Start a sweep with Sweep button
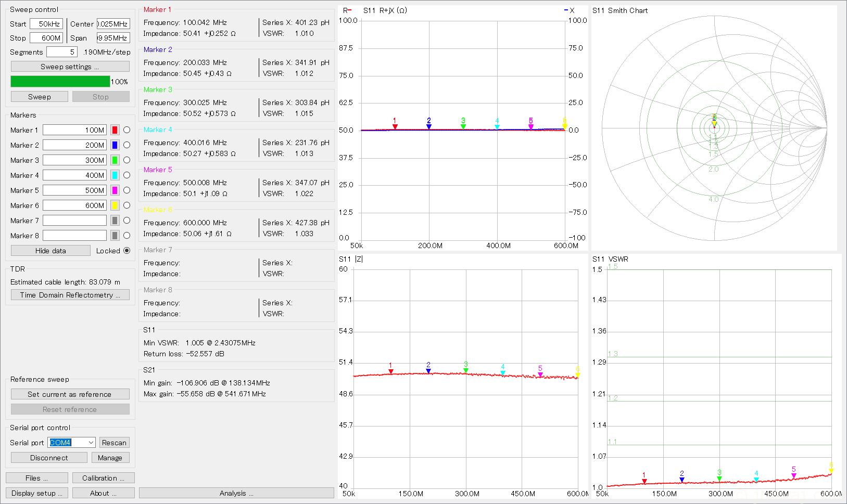Viewport: 847px width, 504px height. coord(40,97)
